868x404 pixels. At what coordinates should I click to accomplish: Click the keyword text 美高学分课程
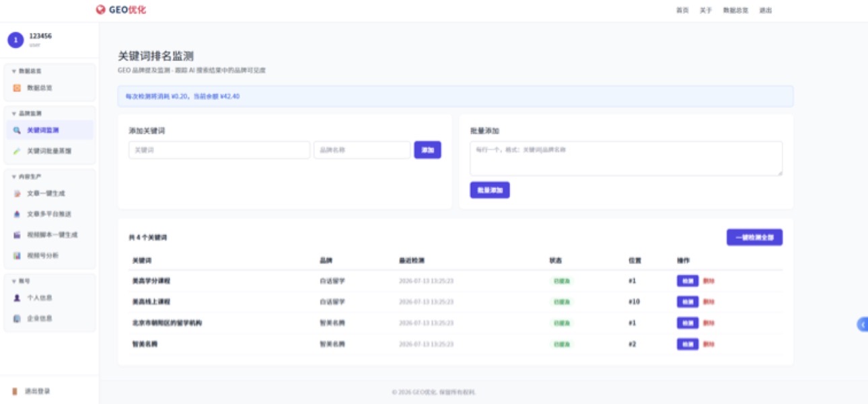click(x=151, y=281)
